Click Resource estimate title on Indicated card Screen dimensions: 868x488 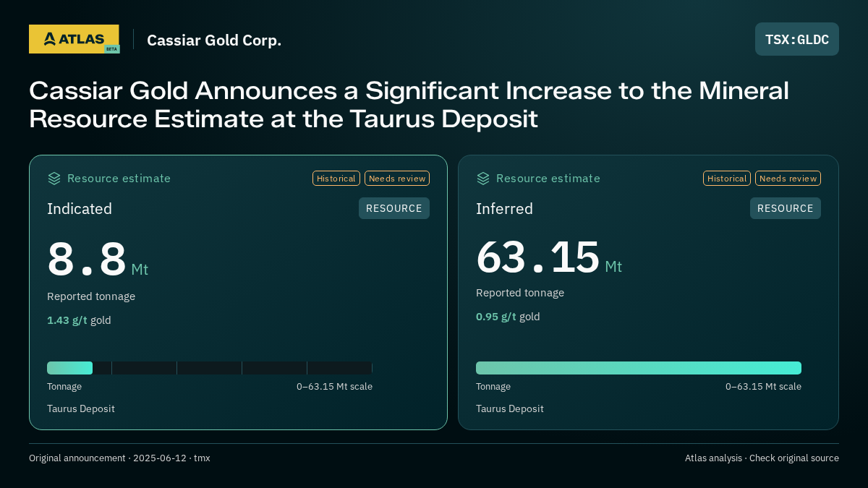point(119,179)
